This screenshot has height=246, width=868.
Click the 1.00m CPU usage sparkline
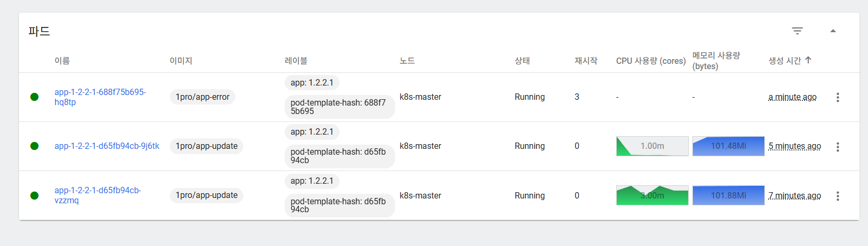coord(652,146)
